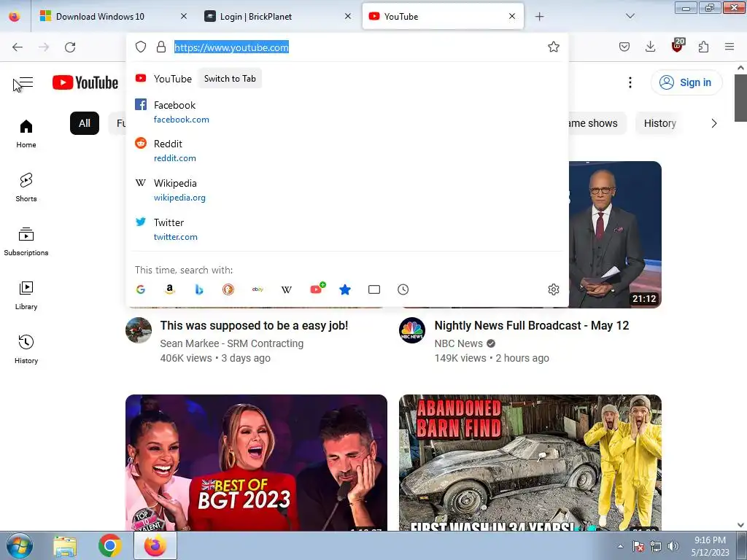Open History in the YouTube sidebar
Screen dimensions: 747x560
pos(26,349)
